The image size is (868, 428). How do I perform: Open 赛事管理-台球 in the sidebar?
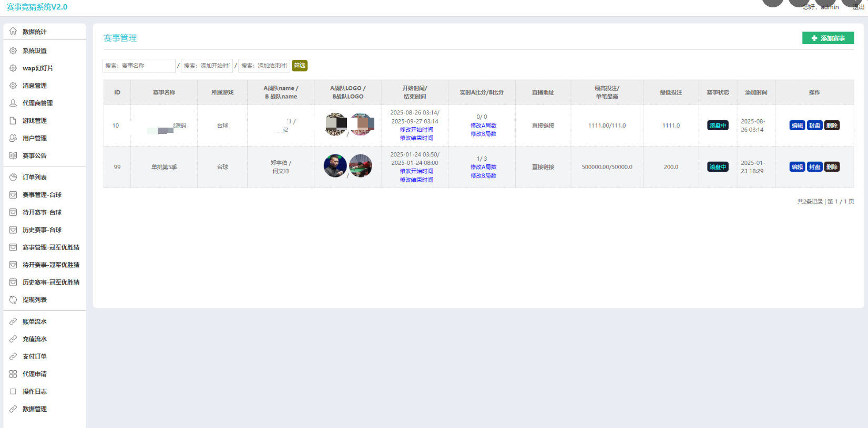click(42, 195)
